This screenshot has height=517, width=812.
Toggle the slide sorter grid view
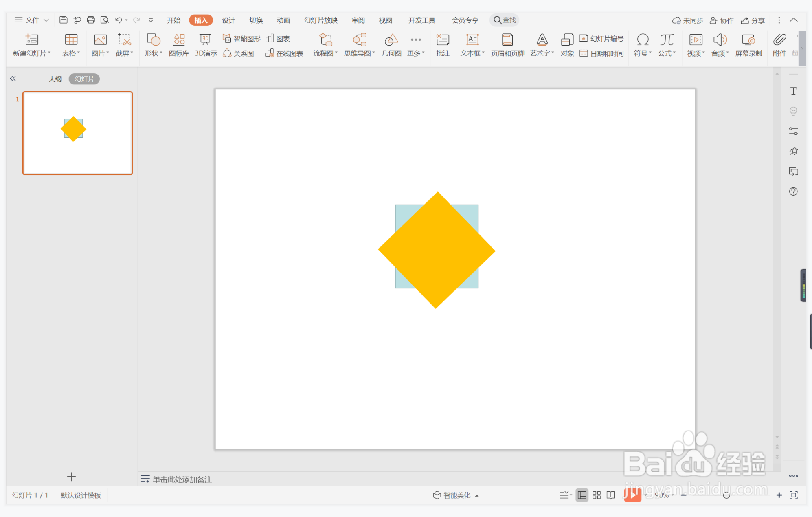(x=597, y=495)
